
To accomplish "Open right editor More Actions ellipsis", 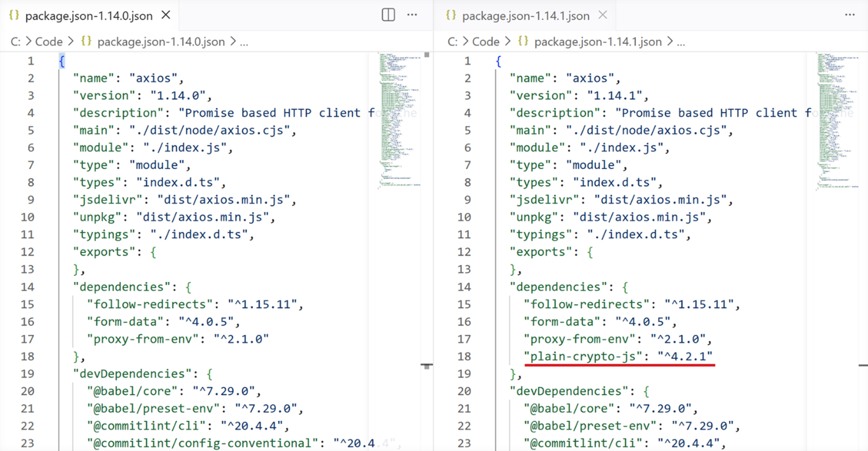I will click(849, 15).
